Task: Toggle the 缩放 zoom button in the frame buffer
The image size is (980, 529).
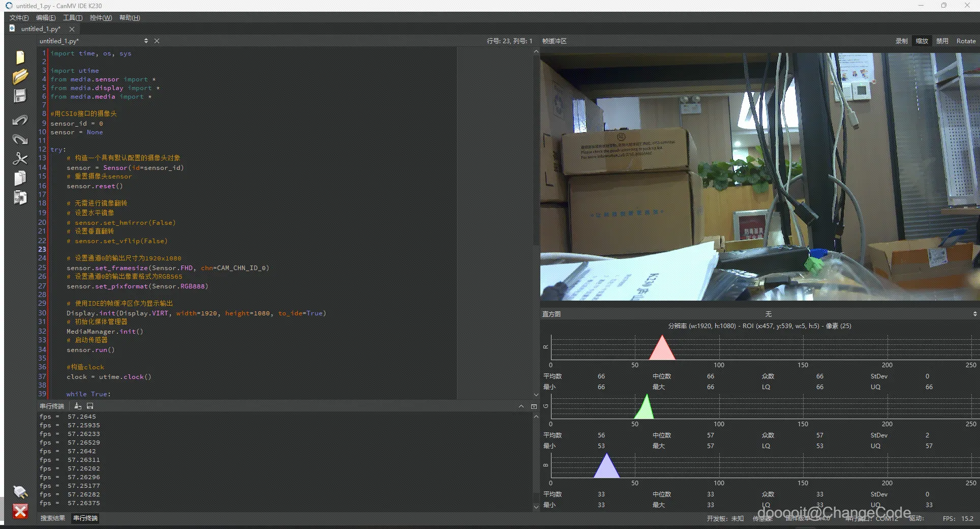Action: 922,41
